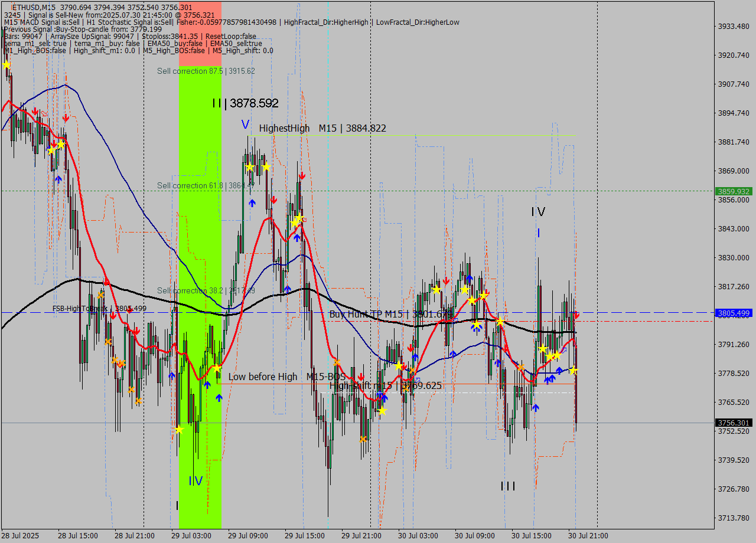
Task: Select the red sell arrow at the top-left candles
Action: click(35, 110)
